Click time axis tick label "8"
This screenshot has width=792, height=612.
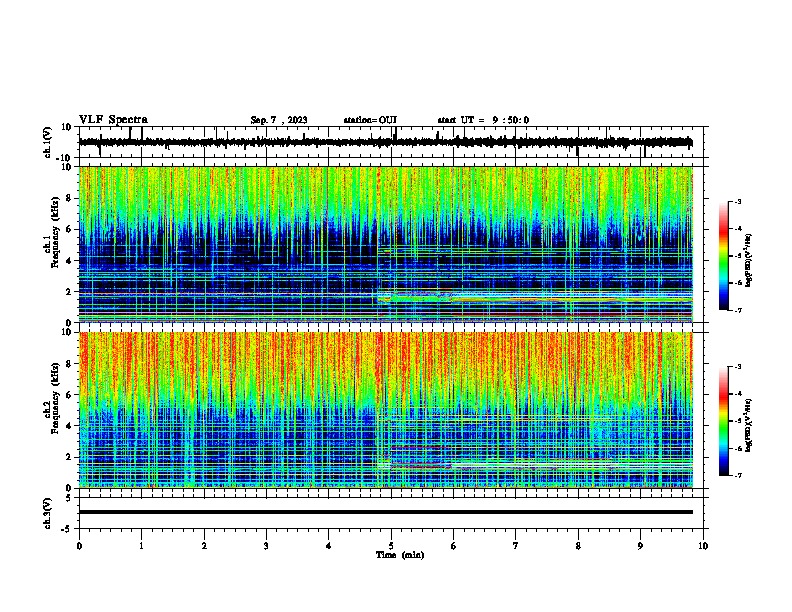578,546
